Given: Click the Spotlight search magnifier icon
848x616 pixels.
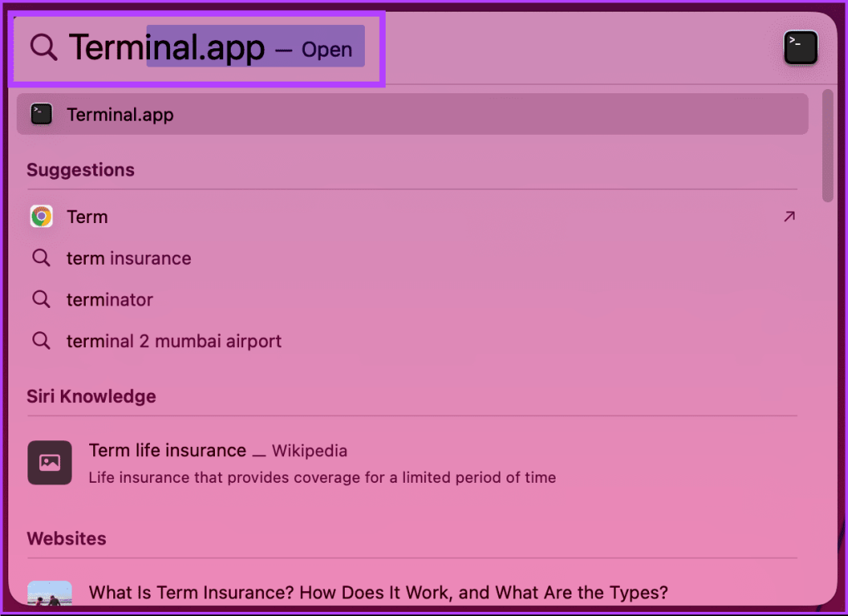Looking at the screenshot, I should [x=43, y=47].
